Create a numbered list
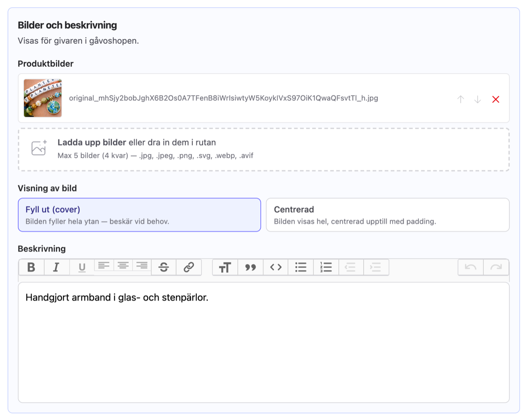Image resolution: width=527 pixels, height=420 pixels. point(326,267)
